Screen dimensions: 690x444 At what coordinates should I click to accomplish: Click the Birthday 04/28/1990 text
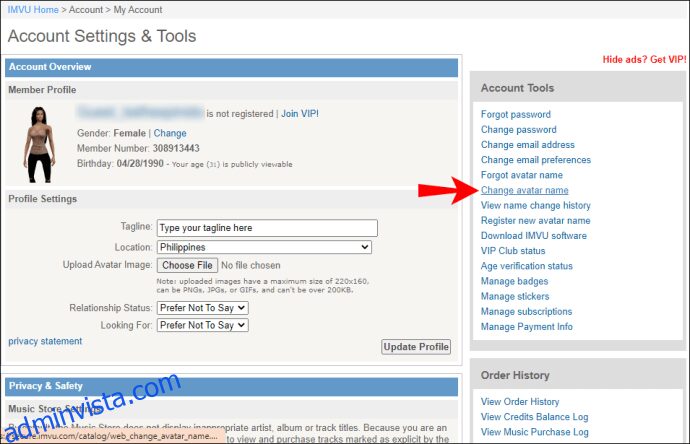pyautogui.click(x=120, y=164)
